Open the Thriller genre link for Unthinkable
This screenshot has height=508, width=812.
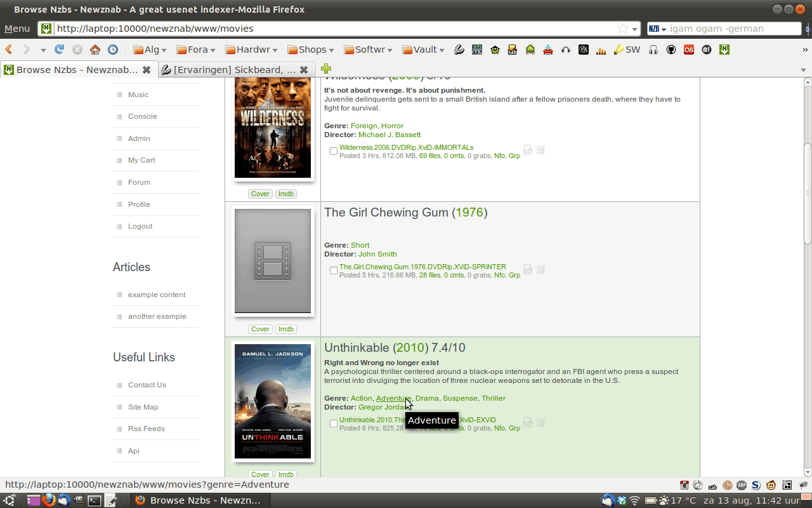494,398
